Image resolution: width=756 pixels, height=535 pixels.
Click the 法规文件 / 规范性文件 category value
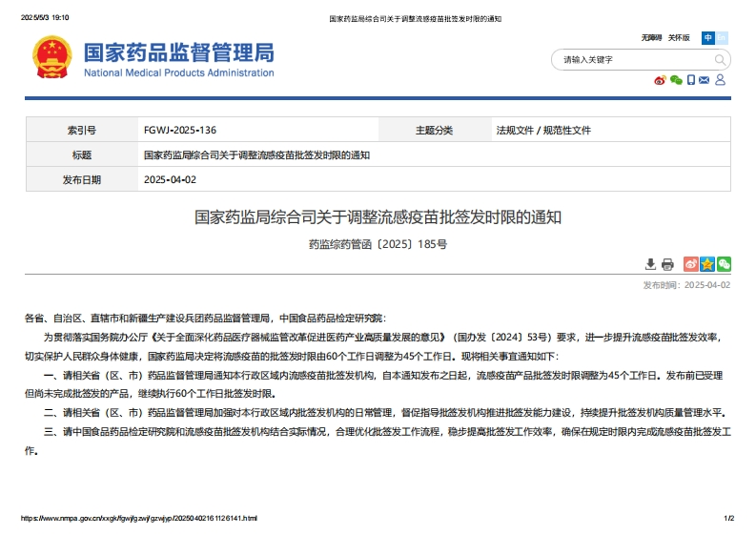[x=543, y=130]
